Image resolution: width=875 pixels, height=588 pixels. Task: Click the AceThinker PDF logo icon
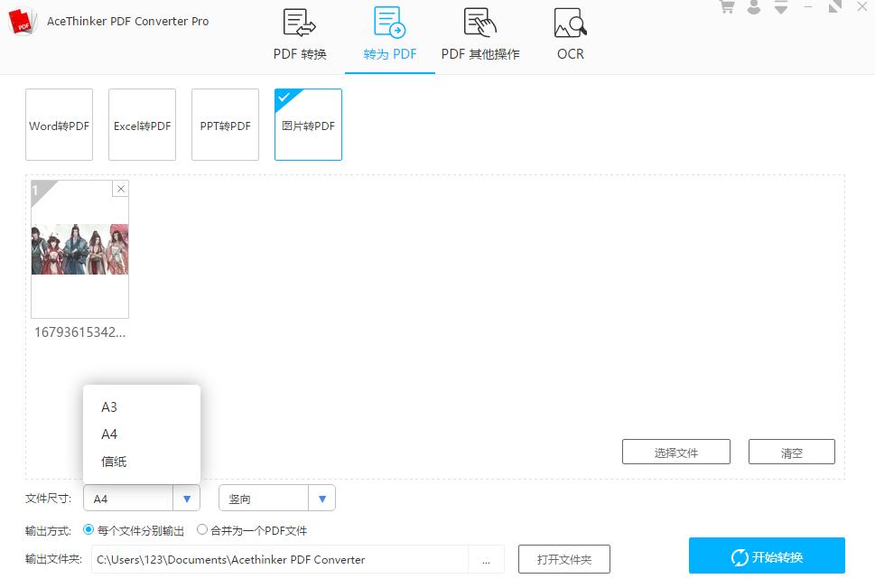[x=22, y=21]
